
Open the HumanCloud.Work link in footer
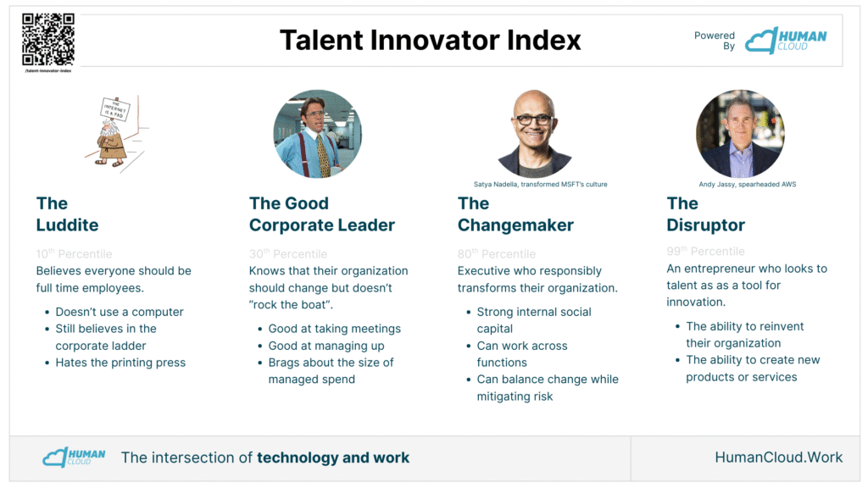click(778, 457)
